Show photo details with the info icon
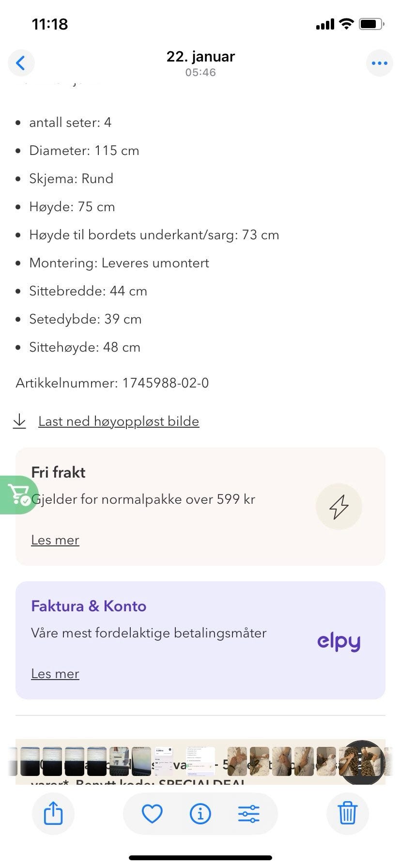The height and width of the screenshot is (868, 401). (200, 813)
